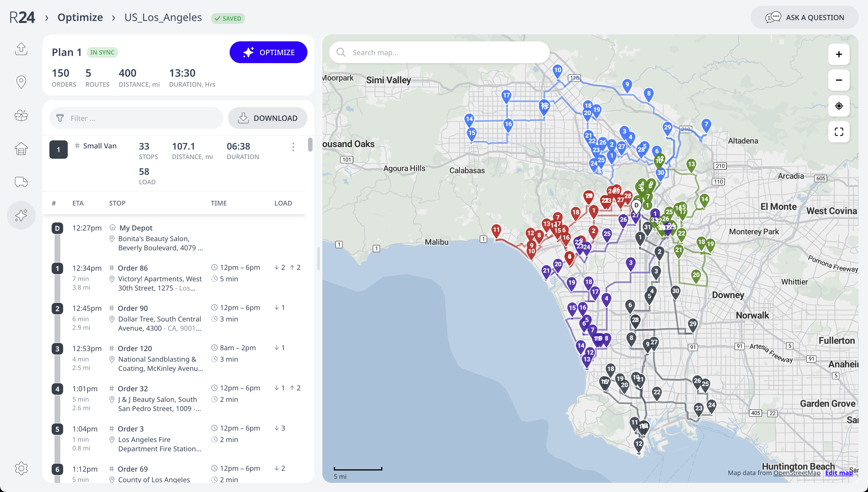Open the upload/import icon in the sidebar
The image size is (868, 492).
tap(21, 49)
